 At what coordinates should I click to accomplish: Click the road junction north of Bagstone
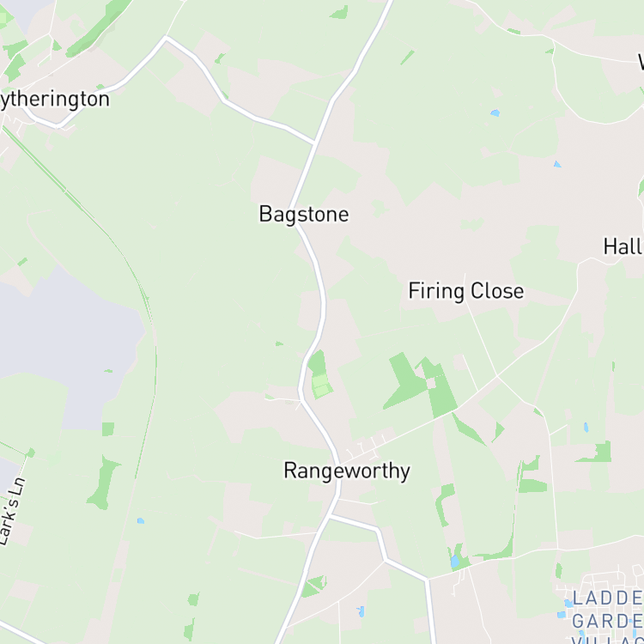tap(315, 143)
